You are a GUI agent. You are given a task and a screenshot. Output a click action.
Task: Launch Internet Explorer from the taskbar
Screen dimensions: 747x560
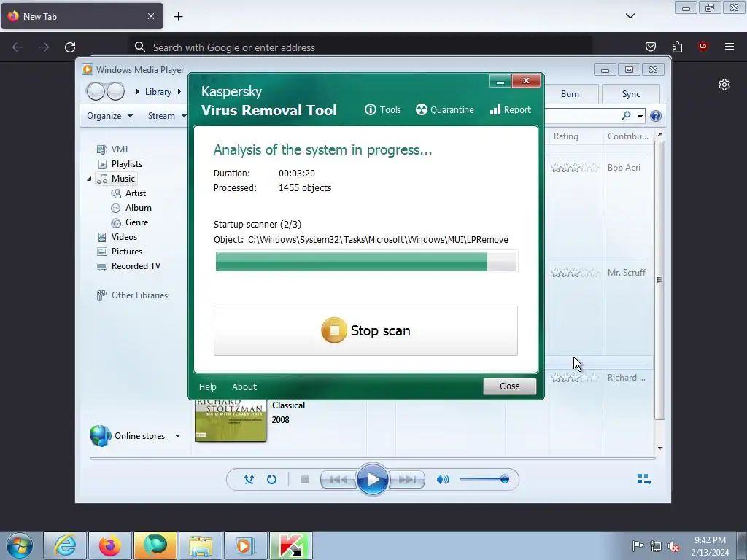(65, 545)
